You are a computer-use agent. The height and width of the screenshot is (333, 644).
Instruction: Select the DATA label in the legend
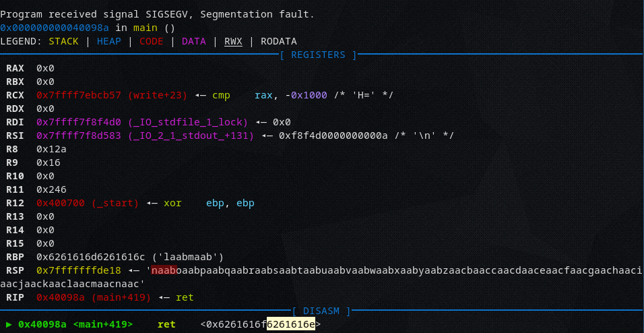pos(194,41)
